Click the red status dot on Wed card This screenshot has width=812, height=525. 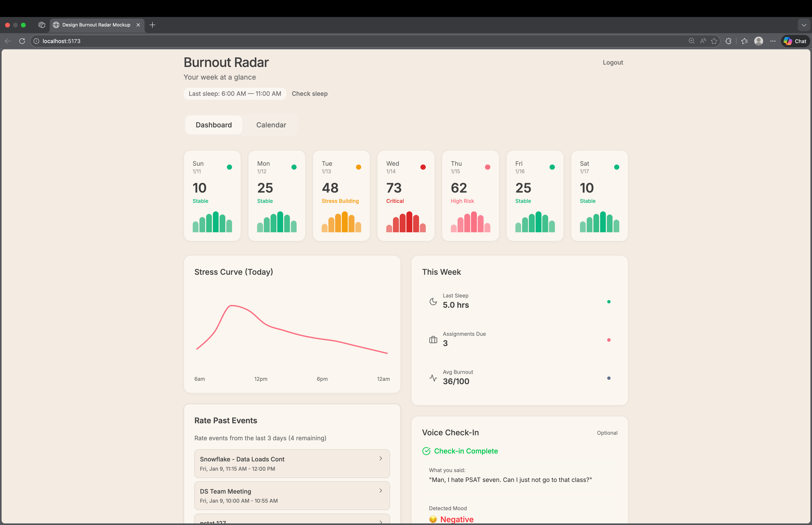(423, 167)
